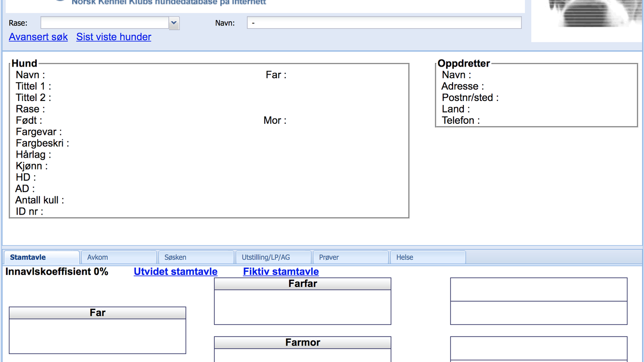Click the Far pedigree box header
The image size is (644, 362).
(97, 313)
